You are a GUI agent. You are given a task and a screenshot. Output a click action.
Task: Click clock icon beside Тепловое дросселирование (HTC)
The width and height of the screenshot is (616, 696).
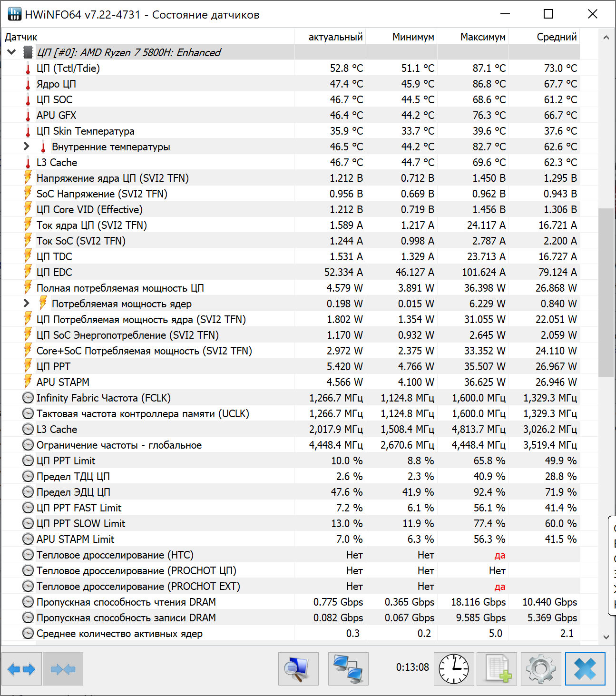pyautogui.click(x=28, y=555)
